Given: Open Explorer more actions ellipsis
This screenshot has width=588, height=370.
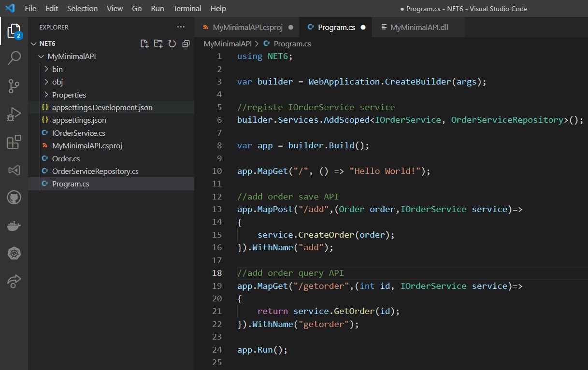Looking at the screenshot, I should tap(181, 27).
